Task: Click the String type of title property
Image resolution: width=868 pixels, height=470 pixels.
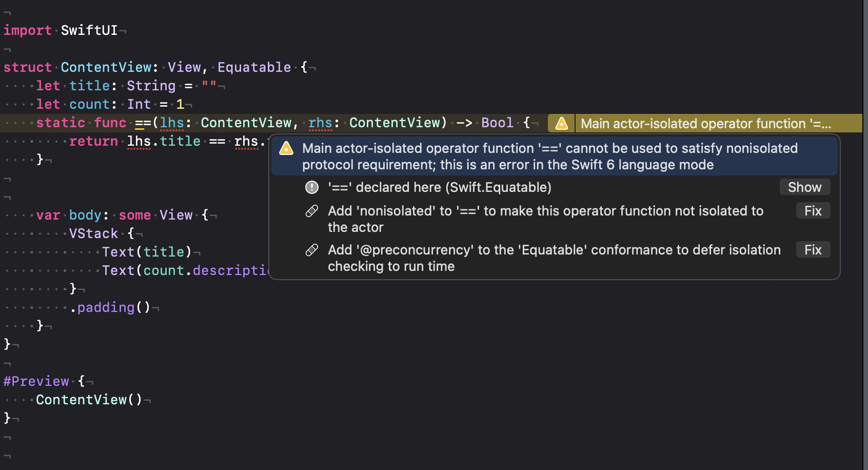Action: (x=151, y=86)
